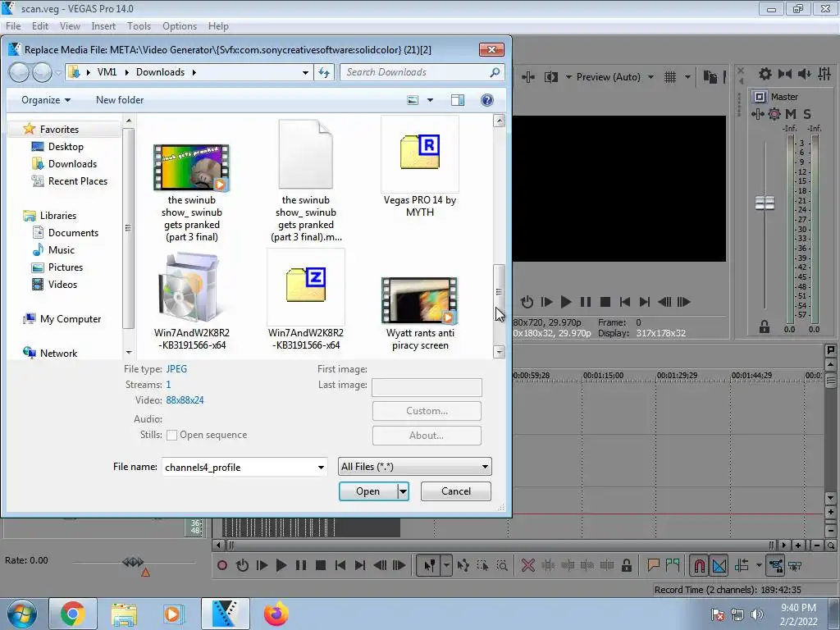Open the Auto Ripple mode dropdown

tap(759, 565)
